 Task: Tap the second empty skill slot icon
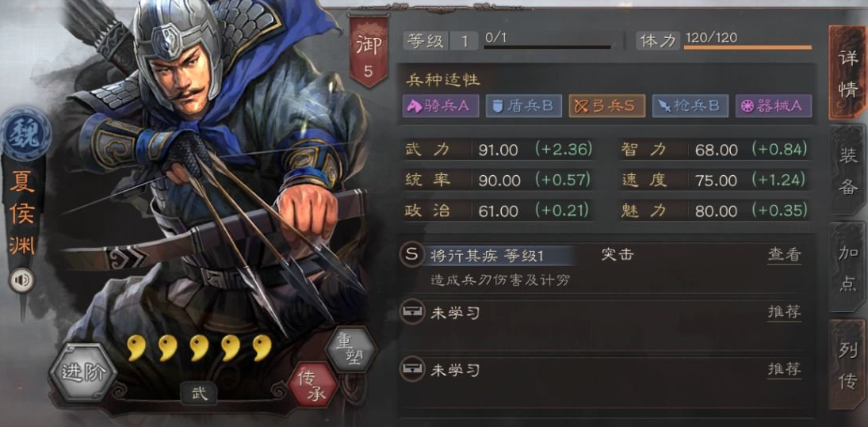point(411,369)
